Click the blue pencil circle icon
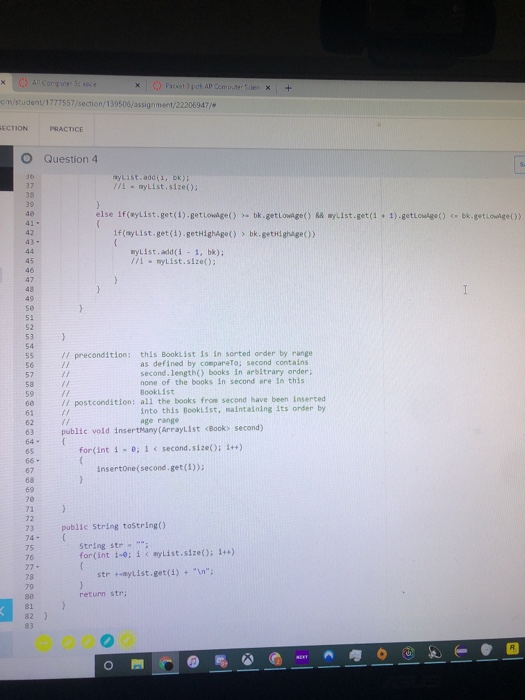 click(x=107, y=642)
